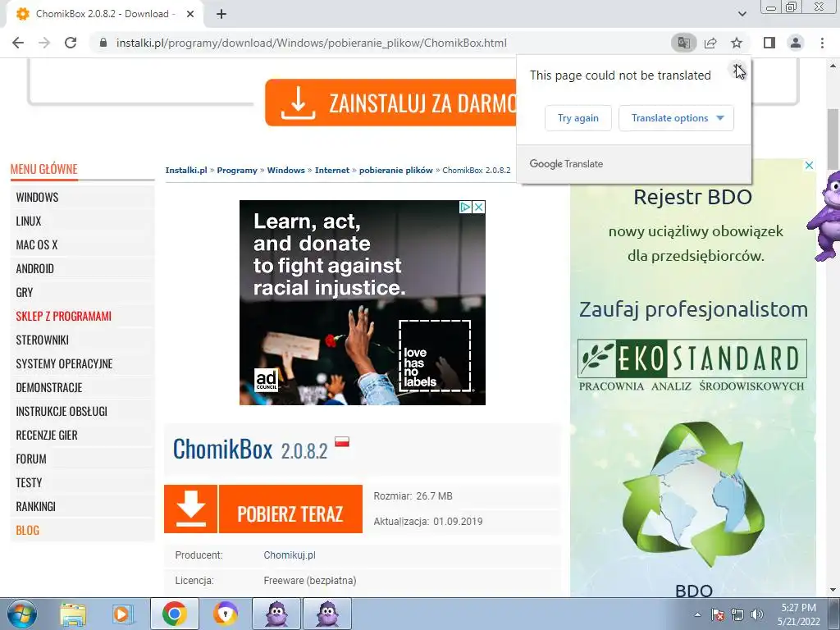Expand the Translate options dropdown
The width and height of the screenshot is (840, 630).
tap(676, 118)
